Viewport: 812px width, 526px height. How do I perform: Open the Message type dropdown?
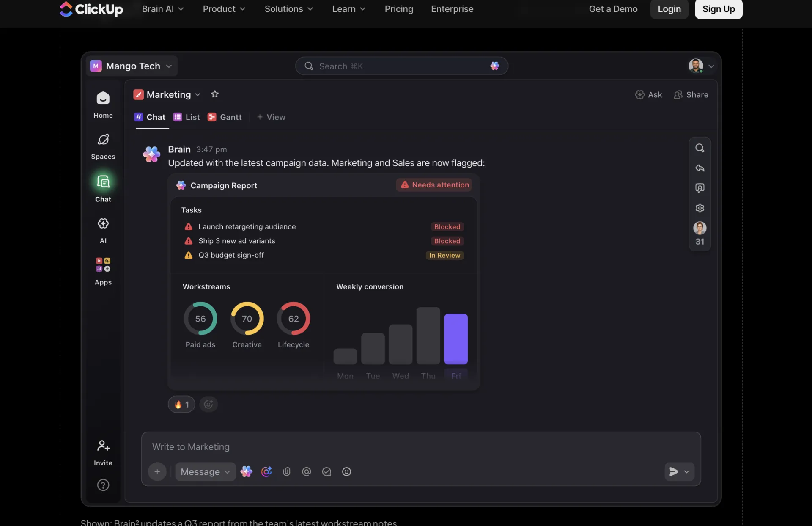pos(206,471)
